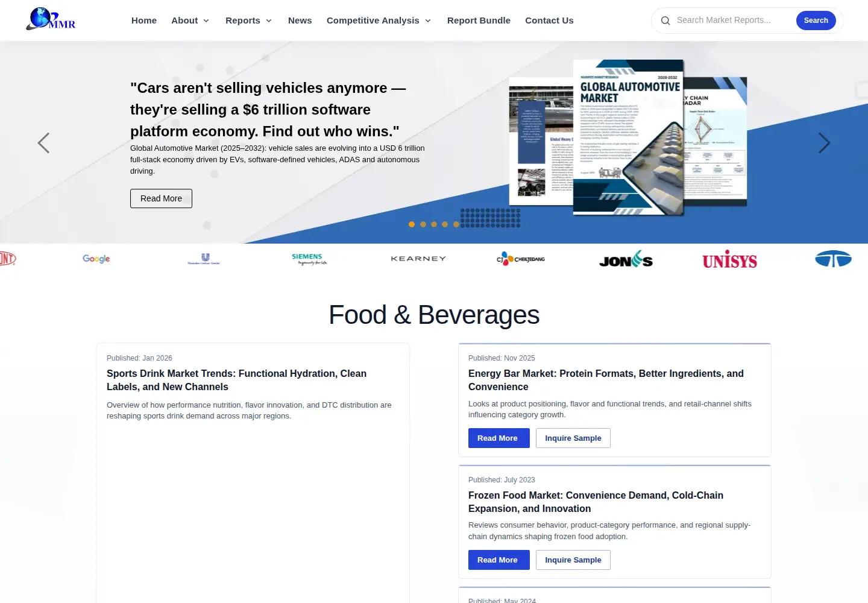Open the Report Bundle page
Screen dimensions: 868x603
[479, 21]
